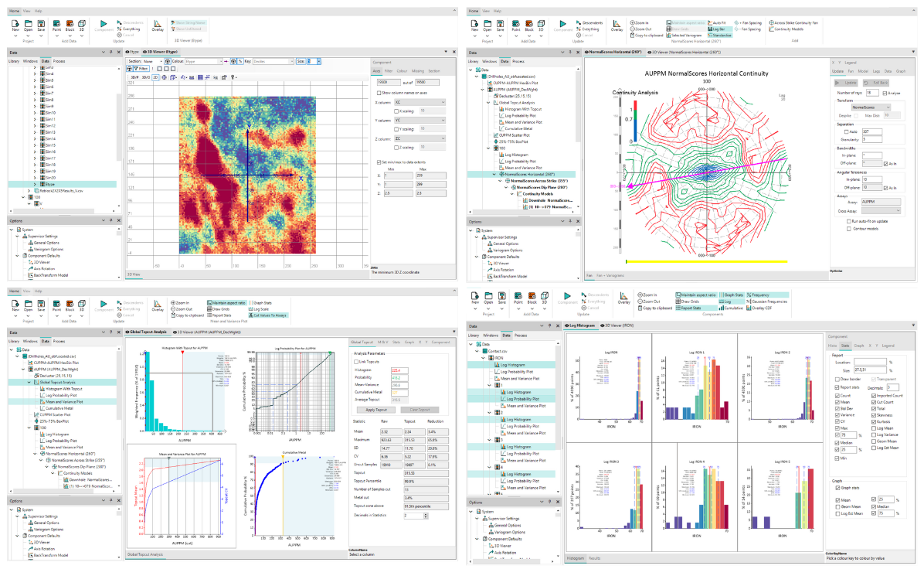Screen dimensions: 924x569
Task: Click Update button in top-right panel
Action: pyautogui.click(x=848, y=83)
